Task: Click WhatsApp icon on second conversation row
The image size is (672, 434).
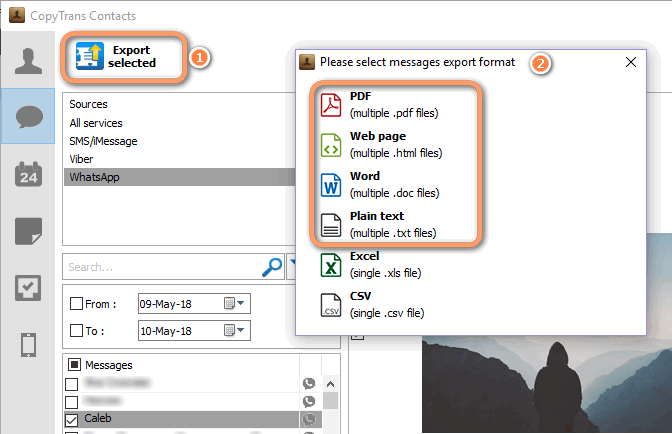Action: [x=309, y=401]
